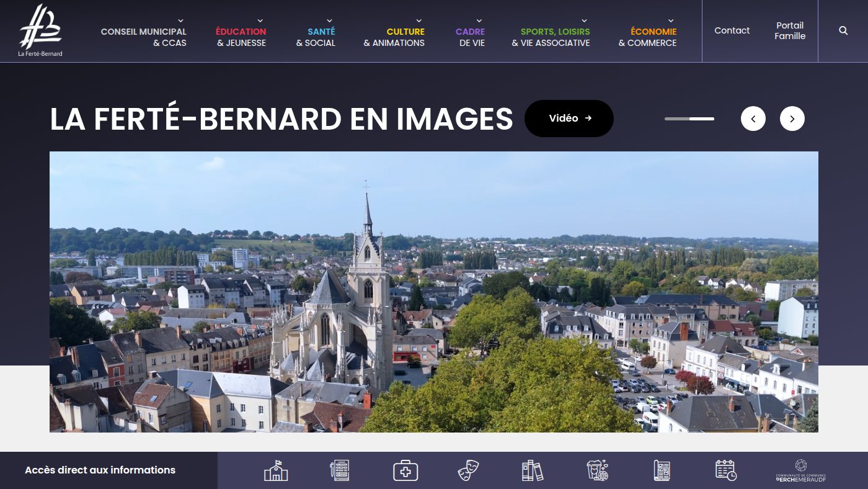The image size is (868, 489).
Task: Open the town hall building shortcut icon
Action: click(x=276, y=470)
